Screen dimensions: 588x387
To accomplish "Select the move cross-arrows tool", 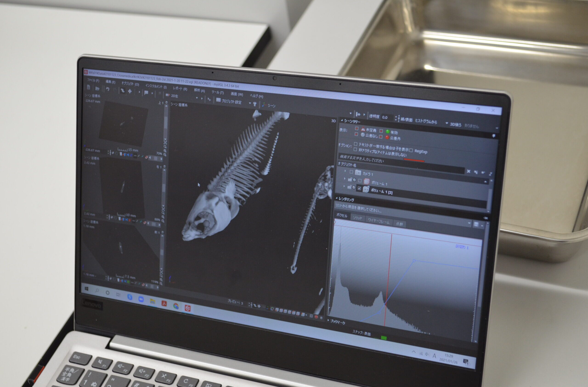I will click(130, 91).
